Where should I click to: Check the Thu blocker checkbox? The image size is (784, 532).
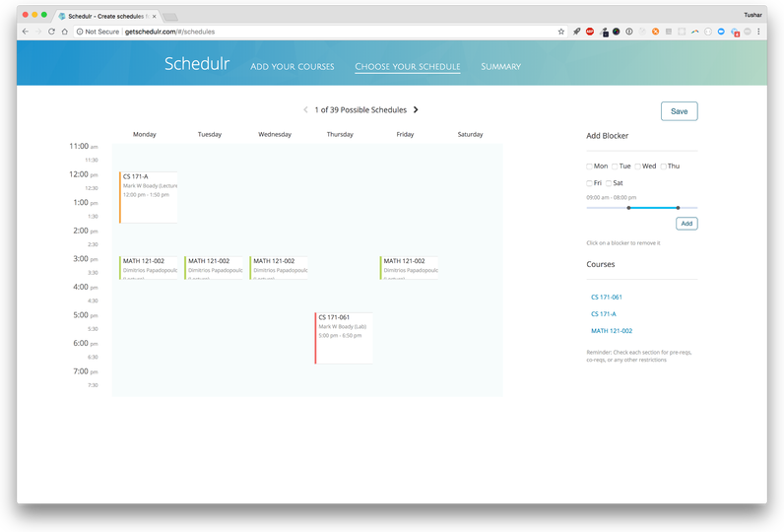[663, 166]
